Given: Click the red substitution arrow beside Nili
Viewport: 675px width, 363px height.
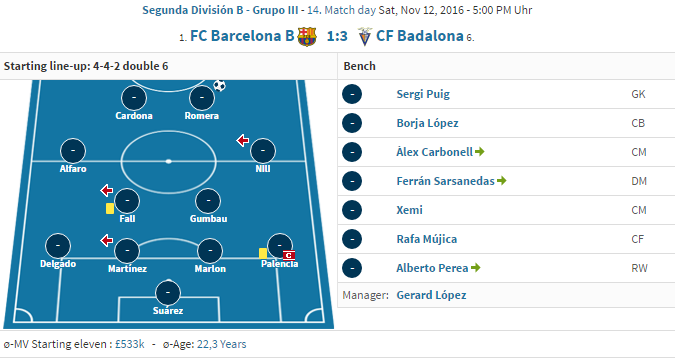Looking at the screenshot, I should click(x=243, y=140).
